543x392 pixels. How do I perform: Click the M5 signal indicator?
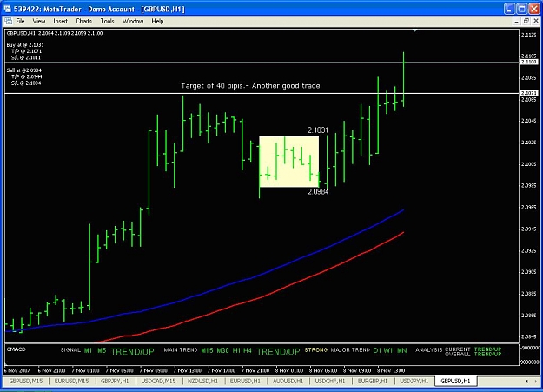pos(102,350)
